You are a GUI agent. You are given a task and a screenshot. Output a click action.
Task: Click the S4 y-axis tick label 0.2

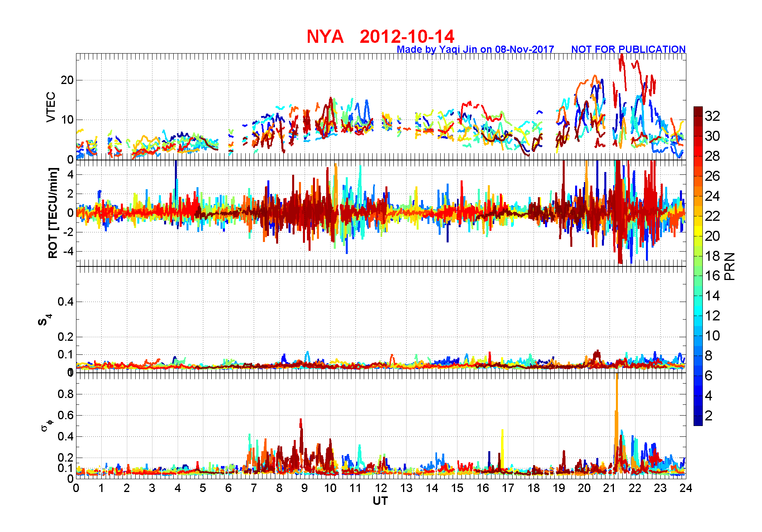click(x=66, y=337)
